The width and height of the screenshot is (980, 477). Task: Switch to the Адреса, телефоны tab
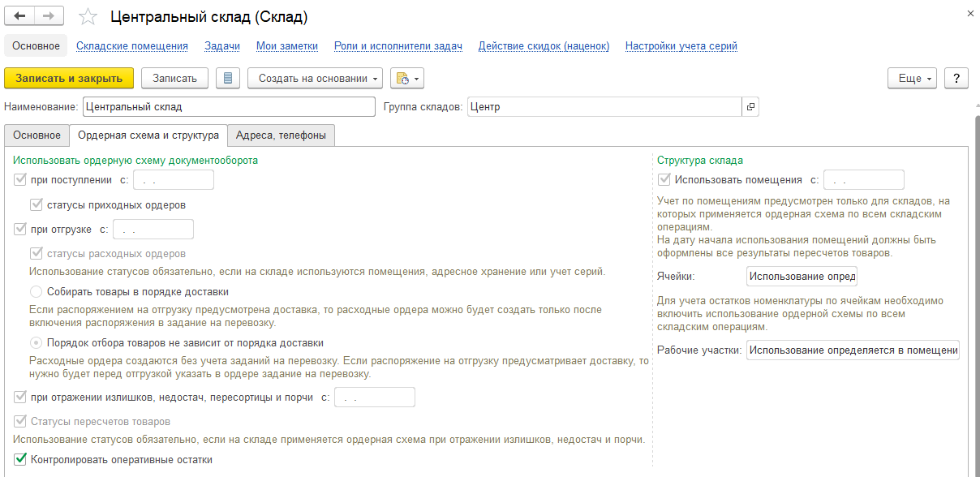pos(281,135)
